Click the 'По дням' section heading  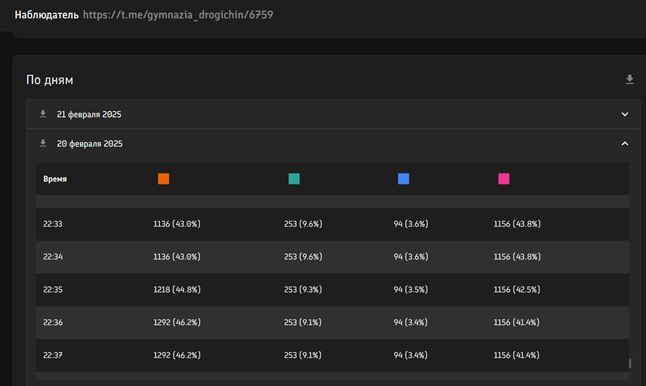[x=50, y=80]
